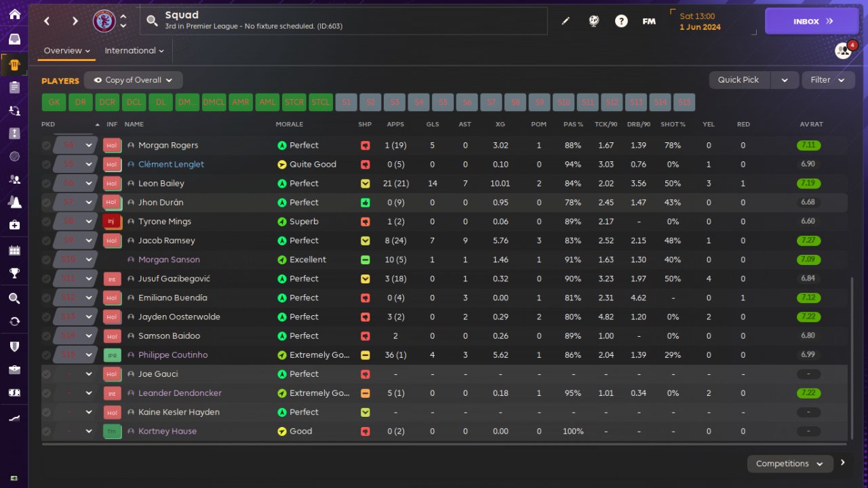The image size is (868, 488).
Task: Open the Inbox tray icon in sidebar
Action: (14, 39)
